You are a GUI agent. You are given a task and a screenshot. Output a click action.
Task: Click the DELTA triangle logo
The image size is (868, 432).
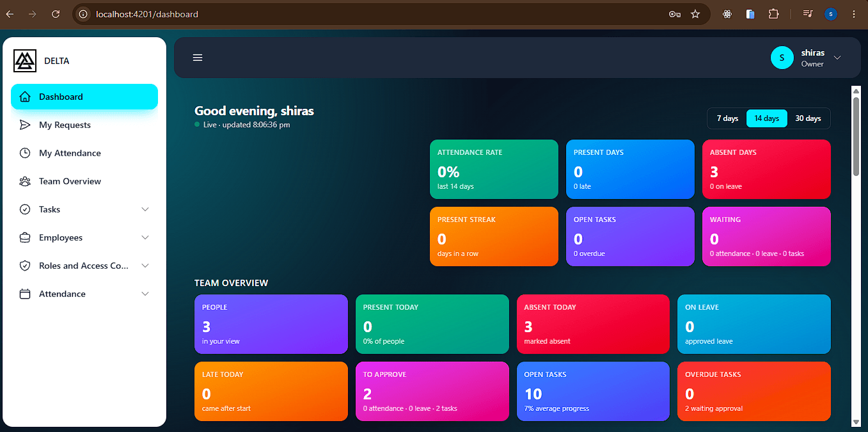25,61
